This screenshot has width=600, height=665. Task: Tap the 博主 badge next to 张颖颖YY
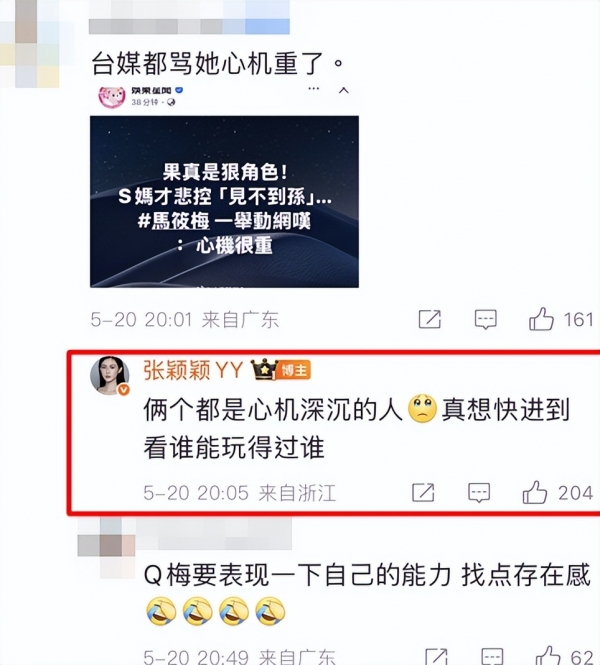pos(295,370)
